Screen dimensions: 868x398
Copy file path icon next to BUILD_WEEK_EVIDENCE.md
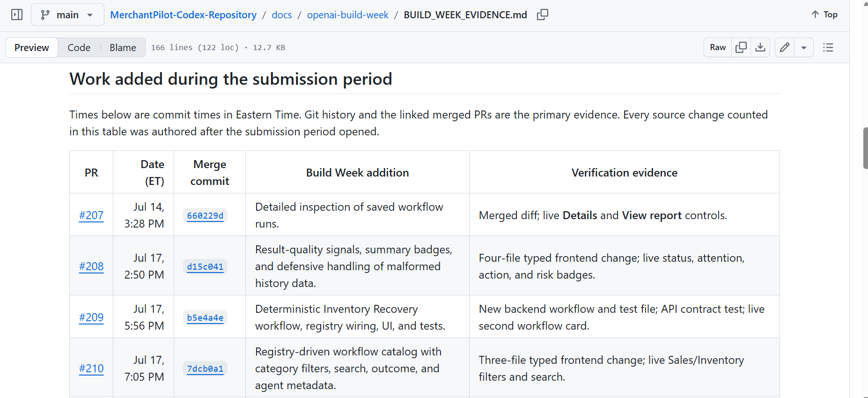coord(543,15)
